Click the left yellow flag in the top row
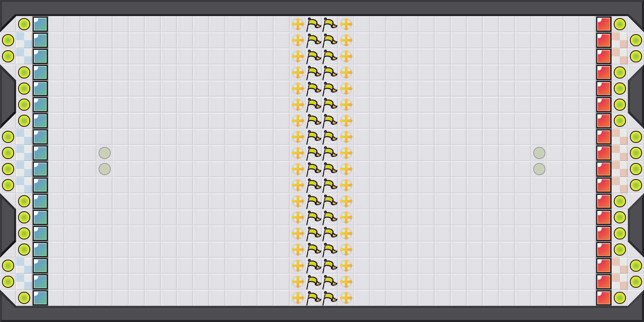Viewport: 644px width, 322px height. tap(314, 24)
